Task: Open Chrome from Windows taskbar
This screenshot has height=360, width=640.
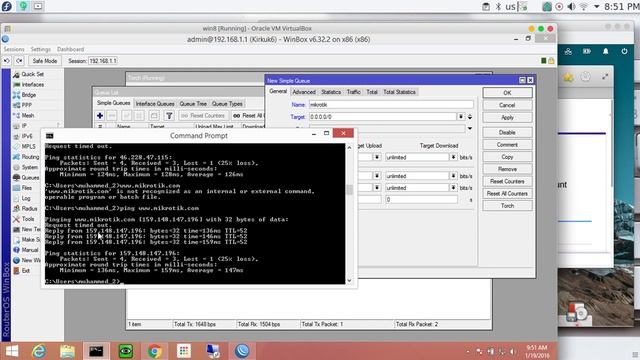Action: pos(155,351)
